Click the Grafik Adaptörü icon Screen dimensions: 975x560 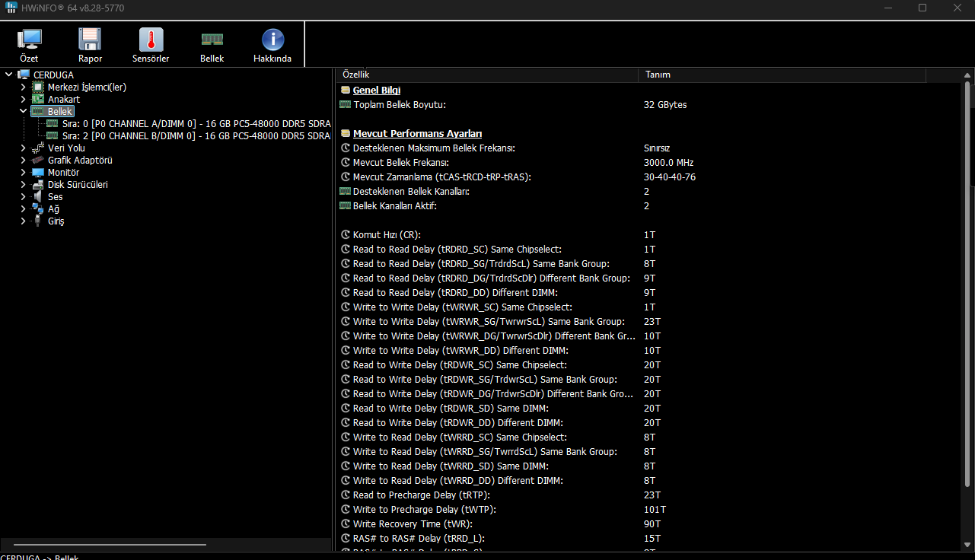[38, 160]
